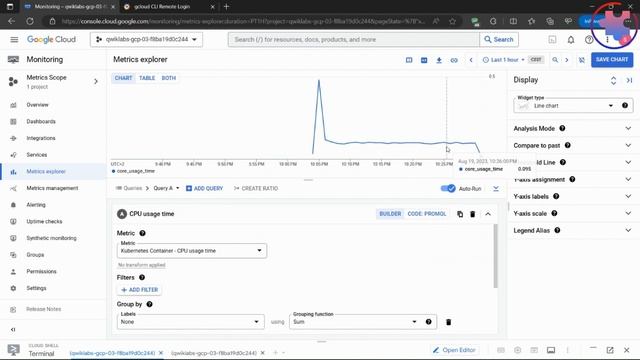Screen dimensions: 640x360
Task: Open the help question mark in the top bar
Action: tap(589, 40)
